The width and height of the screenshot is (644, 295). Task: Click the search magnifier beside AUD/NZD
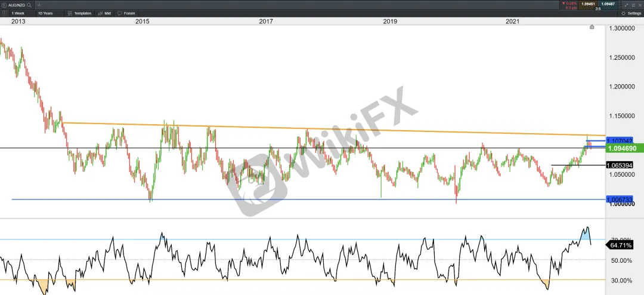coord(29,5)
